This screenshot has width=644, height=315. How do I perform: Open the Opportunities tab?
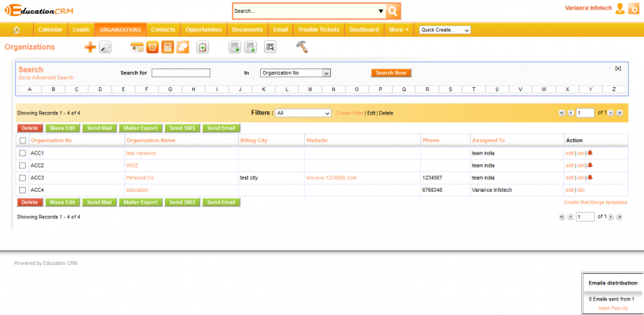[x=204, y=30]
